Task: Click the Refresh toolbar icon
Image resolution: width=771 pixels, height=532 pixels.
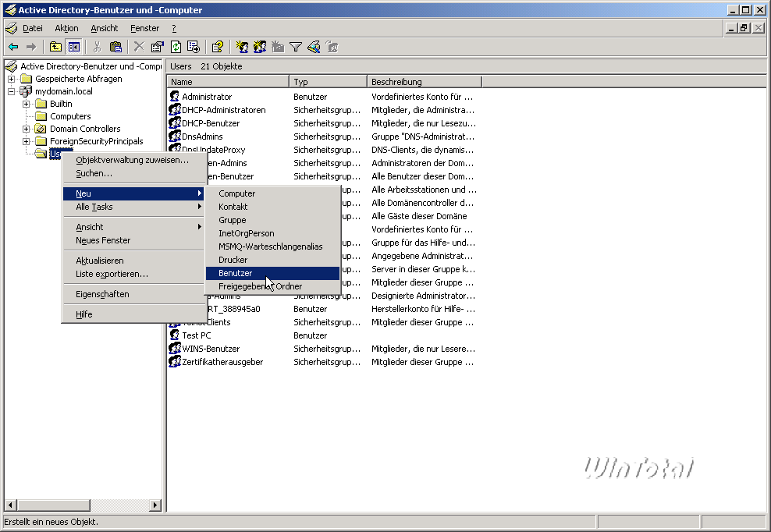Action: 176,47
